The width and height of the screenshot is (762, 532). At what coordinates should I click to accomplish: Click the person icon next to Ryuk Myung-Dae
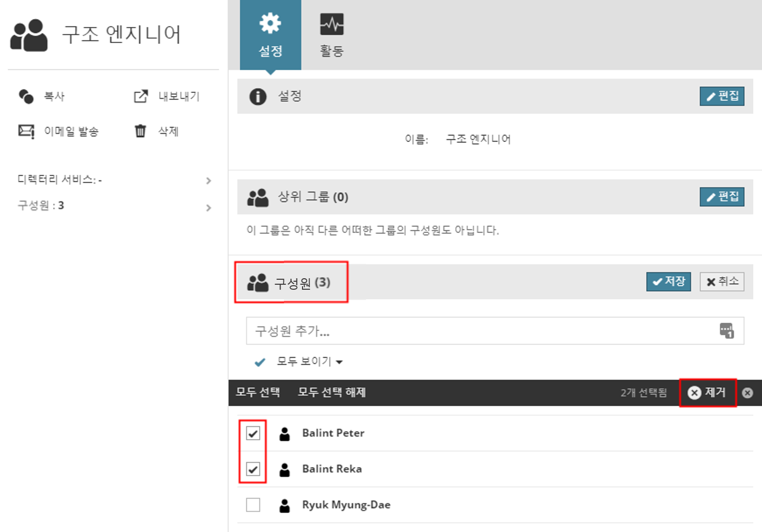tap(284, 506)
